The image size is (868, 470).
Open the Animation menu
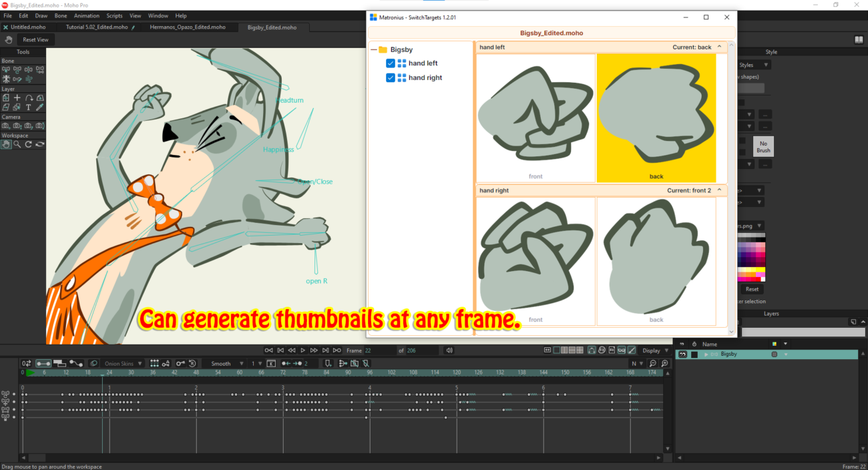[86, 15]
